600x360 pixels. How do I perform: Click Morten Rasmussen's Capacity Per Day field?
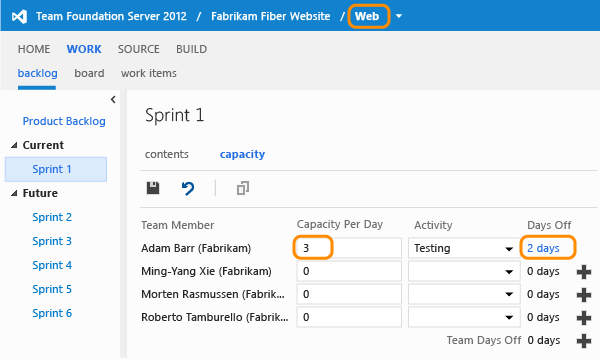[x=349, y=294]
